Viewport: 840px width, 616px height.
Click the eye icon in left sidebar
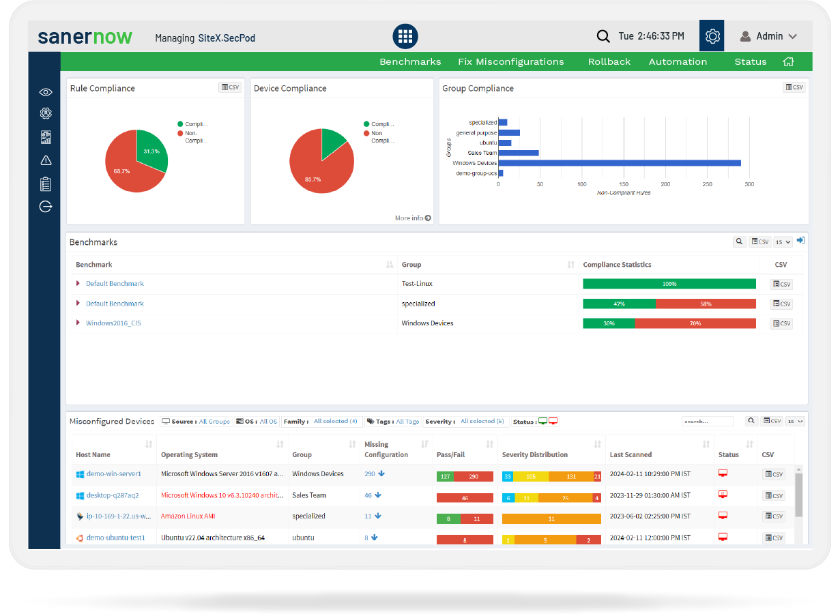tap(46, 92)
